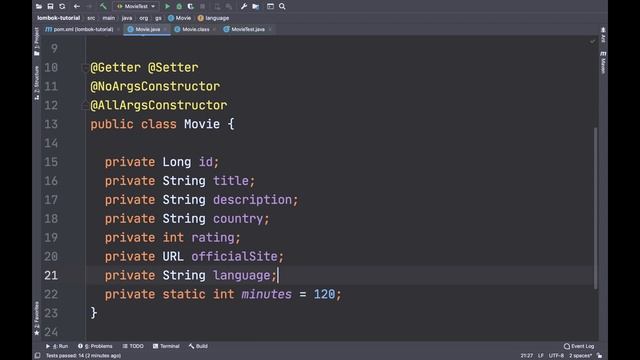This screenshot has height=360, width=640.
Task: Open settings via the wrench icon
Action: pos(244,7)
